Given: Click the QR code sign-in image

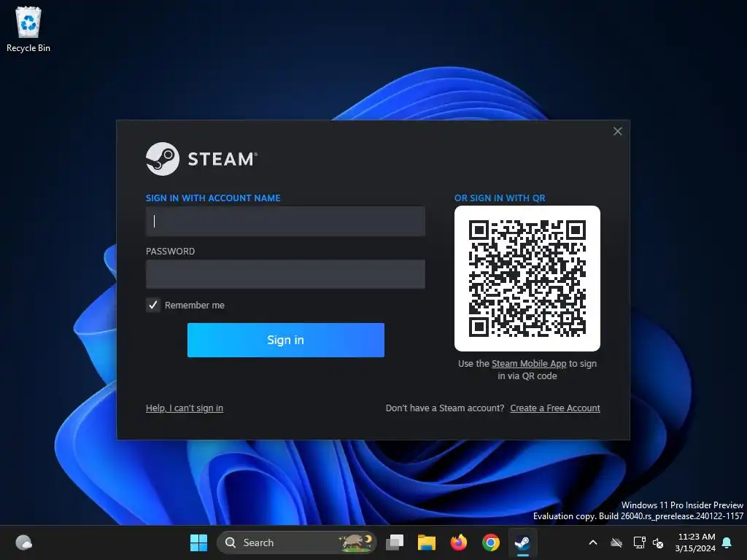Looking at the screenshot, I should tap(527, 279).
